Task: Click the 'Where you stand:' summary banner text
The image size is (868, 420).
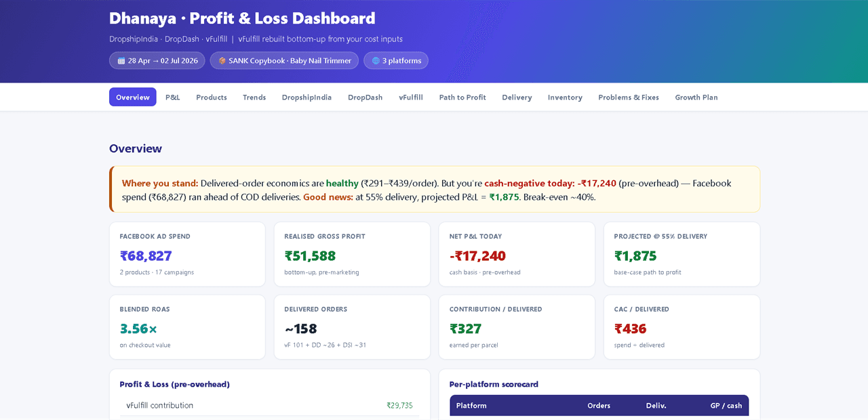Action: 160,183
